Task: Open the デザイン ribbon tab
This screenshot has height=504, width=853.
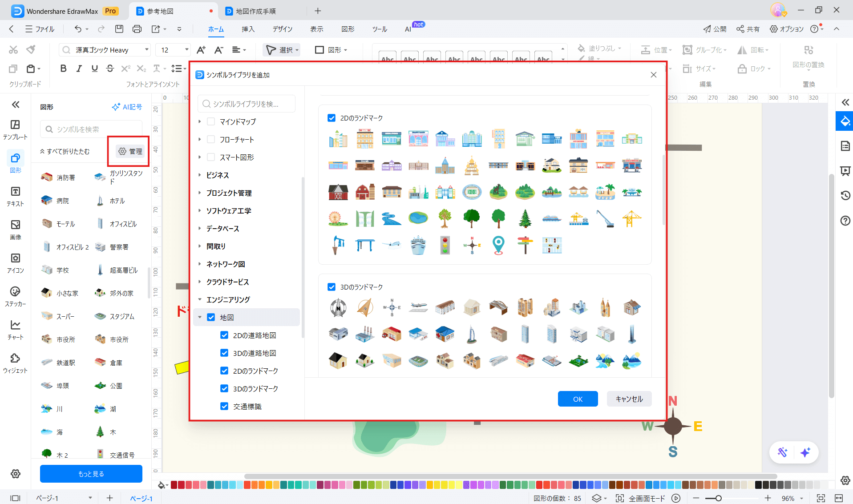Action: (282, 29)
